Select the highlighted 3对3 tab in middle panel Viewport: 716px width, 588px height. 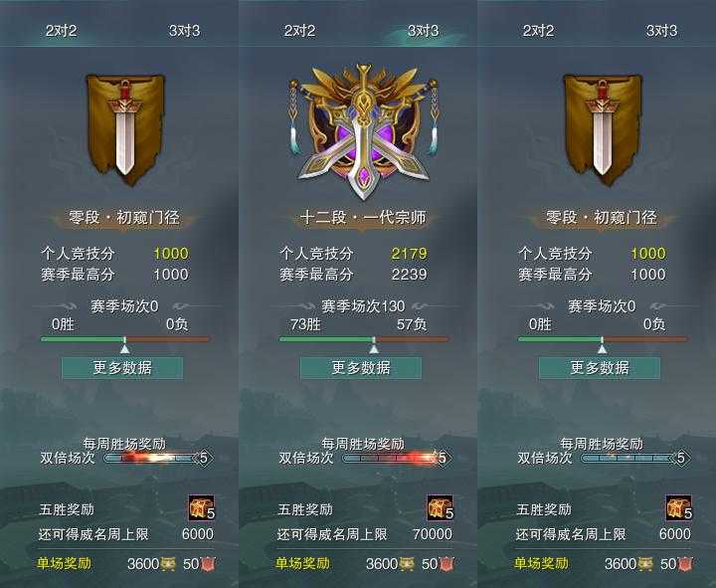pos(424,31)
